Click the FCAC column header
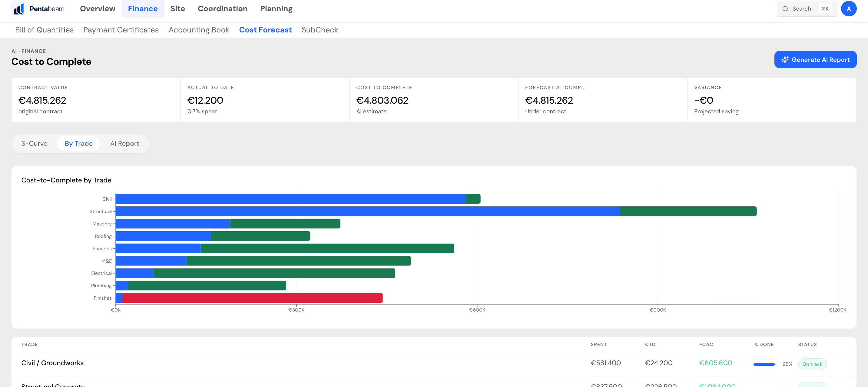 point(706,345)
